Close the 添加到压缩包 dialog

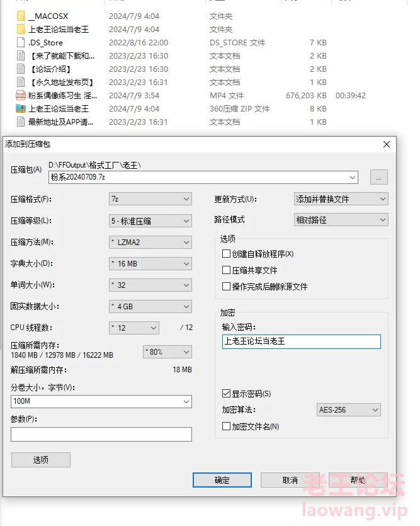(387, 144)
